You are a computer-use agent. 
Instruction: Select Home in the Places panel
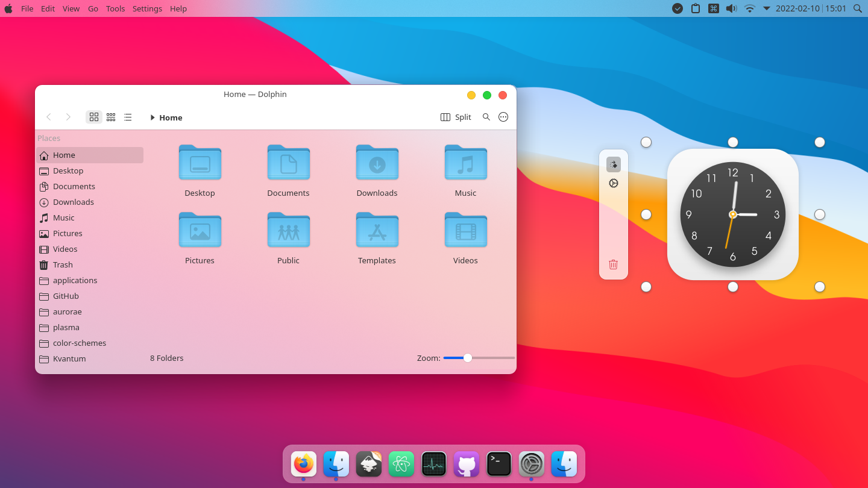(x=90, y=155)
